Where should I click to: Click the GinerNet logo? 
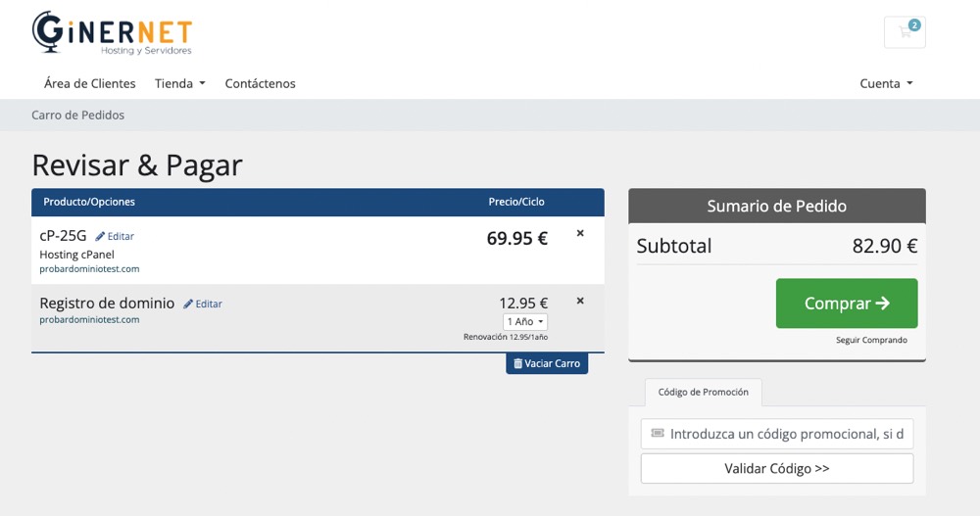112,33
